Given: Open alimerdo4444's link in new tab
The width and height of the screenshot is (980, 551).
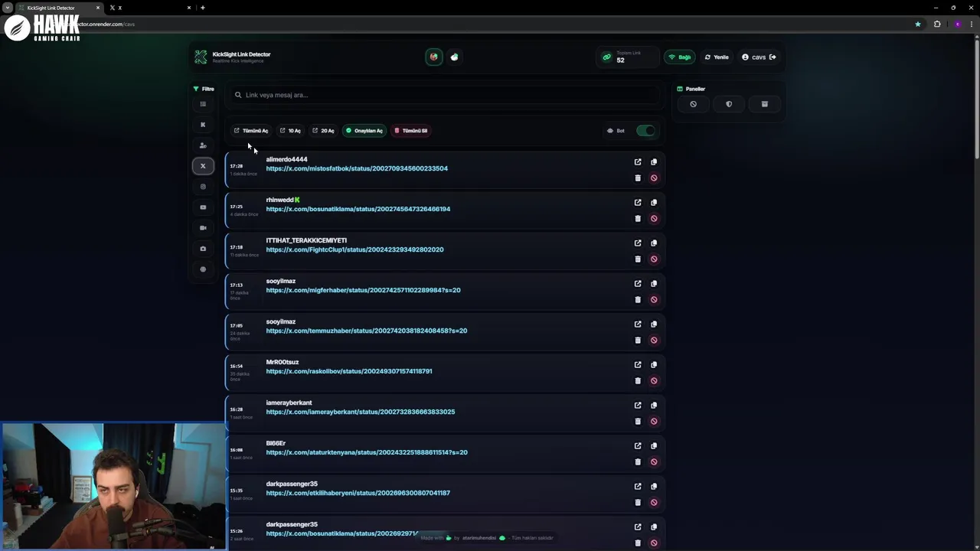Looking at the screenshot, I should point(638,162).
